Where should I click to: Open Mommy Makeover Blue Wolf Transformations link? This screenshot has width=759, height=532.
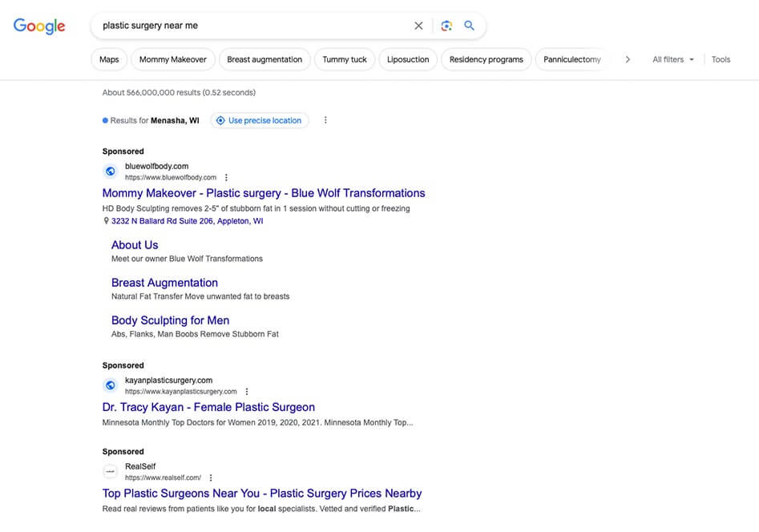click(264, 193)
